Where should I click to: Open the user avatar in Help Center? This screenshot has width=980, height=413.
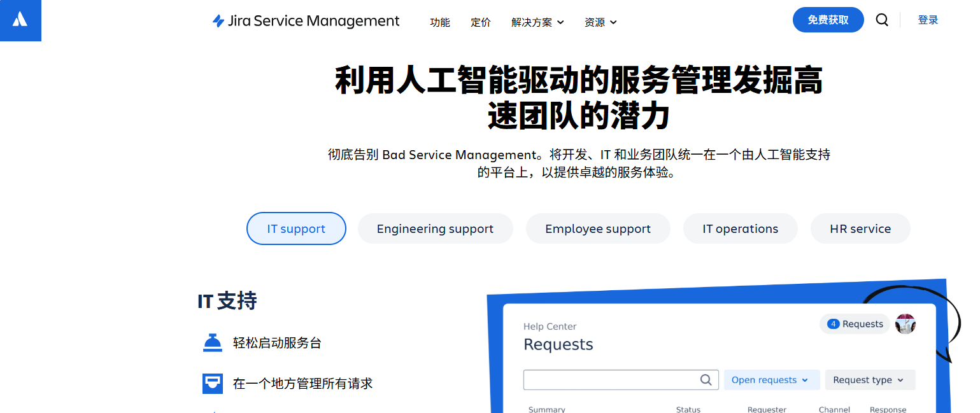point(905,324)
